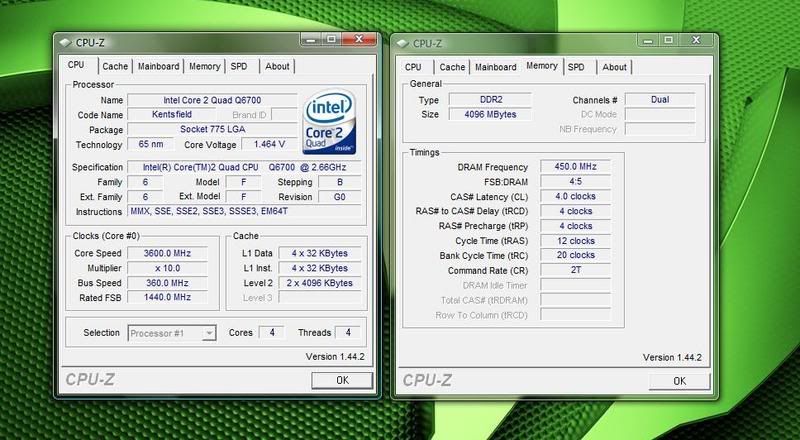Click the Instructions field MMX, SSE
The image size is (800, 440).
pos(244,211)
